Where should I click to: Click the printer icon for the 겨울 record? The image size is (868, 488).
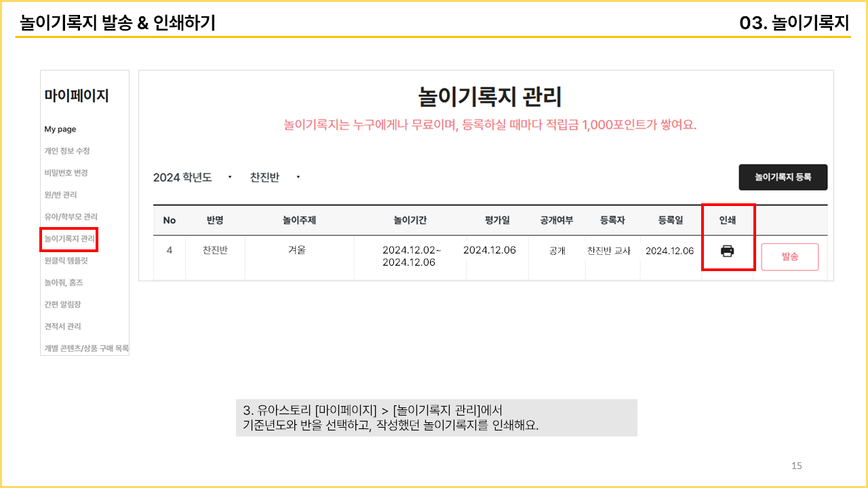727,251
